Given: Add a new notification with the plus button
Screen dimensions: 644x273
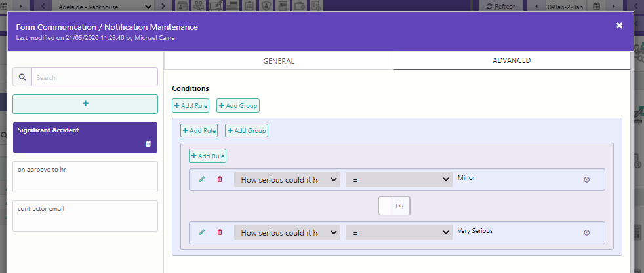Looking at the screenshot, I should tap(85, 103).
